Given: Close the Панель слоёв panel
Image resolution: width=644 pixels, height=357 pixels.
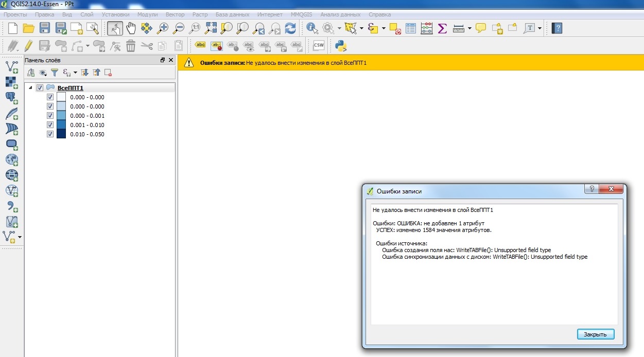Looking at the screenshot, I should (x=171, y=60).
